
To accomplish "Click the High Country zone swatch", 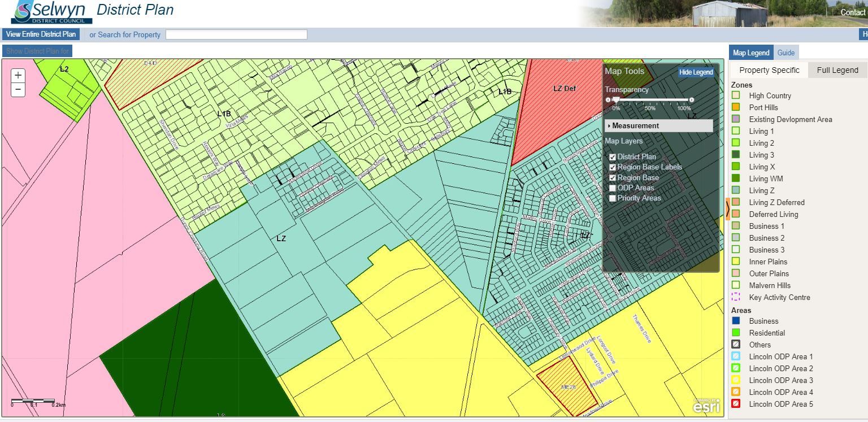I will (x=736, y=95).
